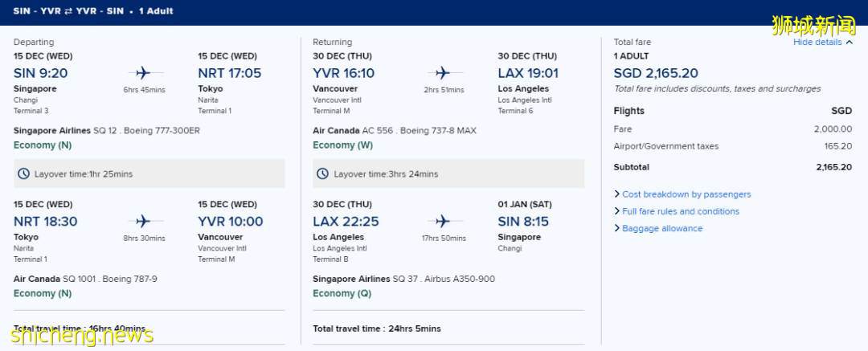Click the airplane icon for SIN–NRT flight
This screenshot has width=868, height=351.
click(144, 72)
